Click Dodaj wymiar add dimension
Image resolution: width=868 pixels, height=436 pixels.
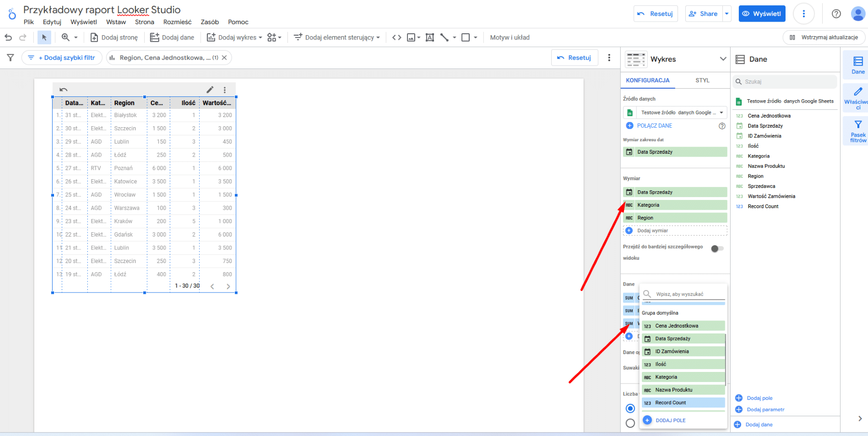[x=675, y=231]
